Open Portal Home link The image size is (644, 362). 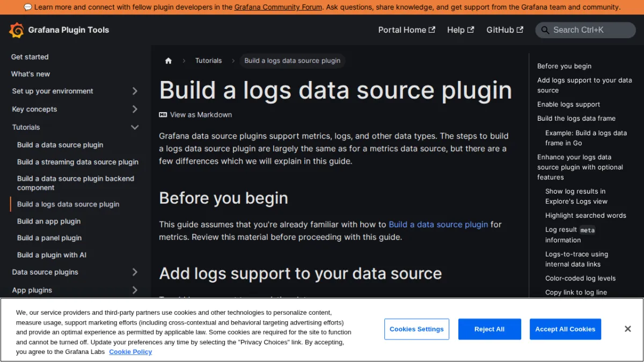(406, 30)
